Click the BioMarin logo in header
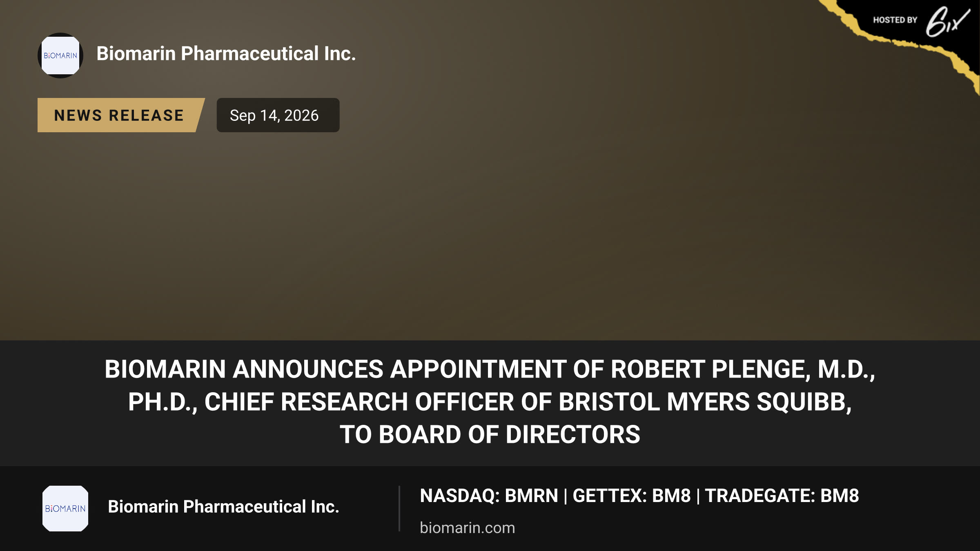The height and width of the screenshot is (551, 980). pos(60,56)
